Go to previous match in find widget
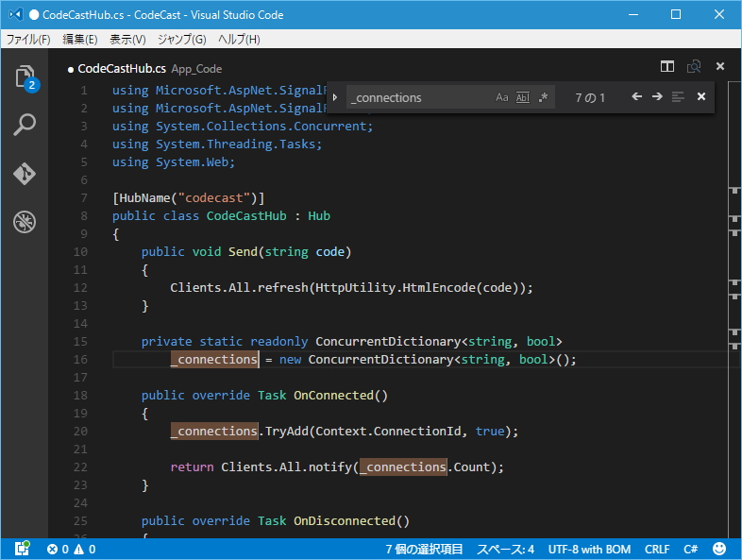The image size is (742, 560). click(x=637, y=97)
